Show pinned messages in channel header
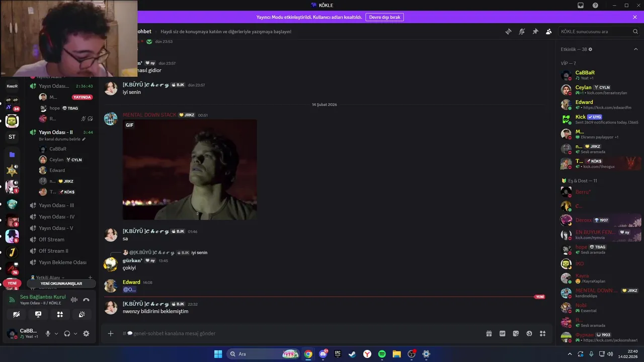Viewport: 644px width, 362px height. [x=535, y=31]
